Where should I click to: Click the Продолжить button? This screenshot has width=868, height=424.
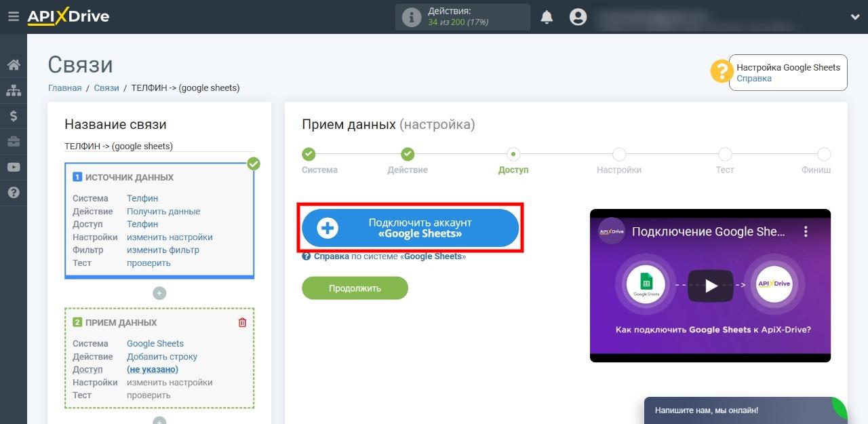pos(355,288)
